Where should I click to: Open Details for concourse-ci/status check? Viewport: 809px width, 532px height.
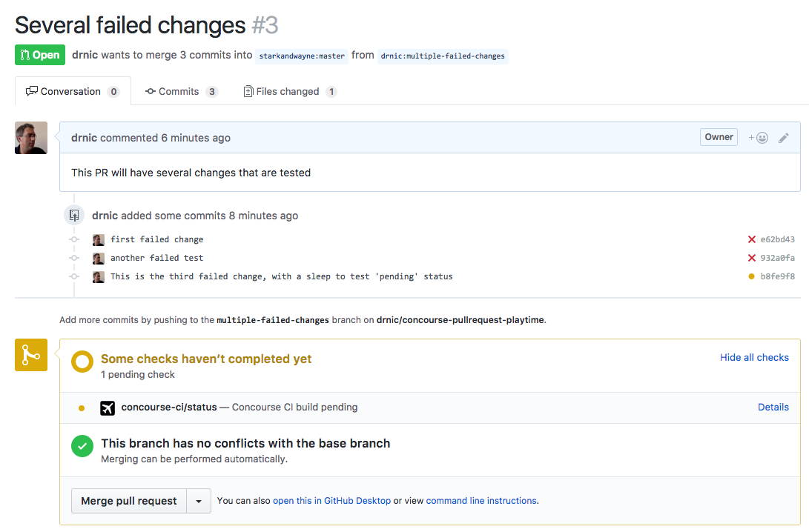coord(773,407)
